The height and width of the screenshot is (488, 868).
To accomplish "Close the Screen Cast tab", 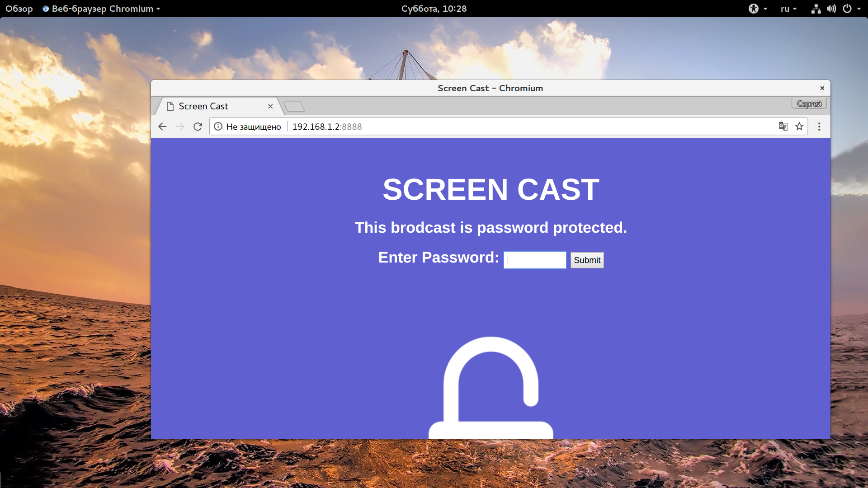I will (270, 106).
